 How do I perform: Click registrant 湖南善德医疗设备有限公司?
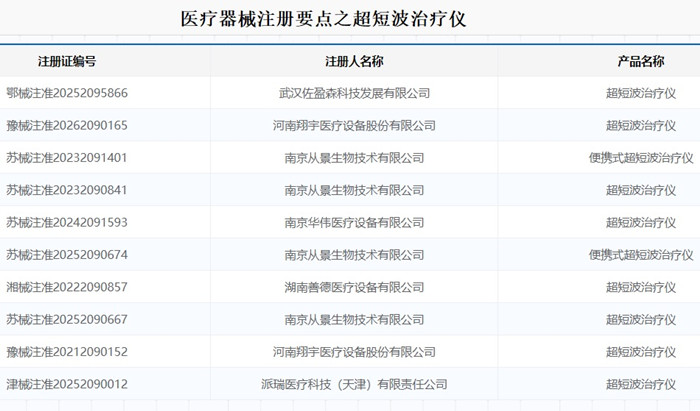[x=354, y=287]
